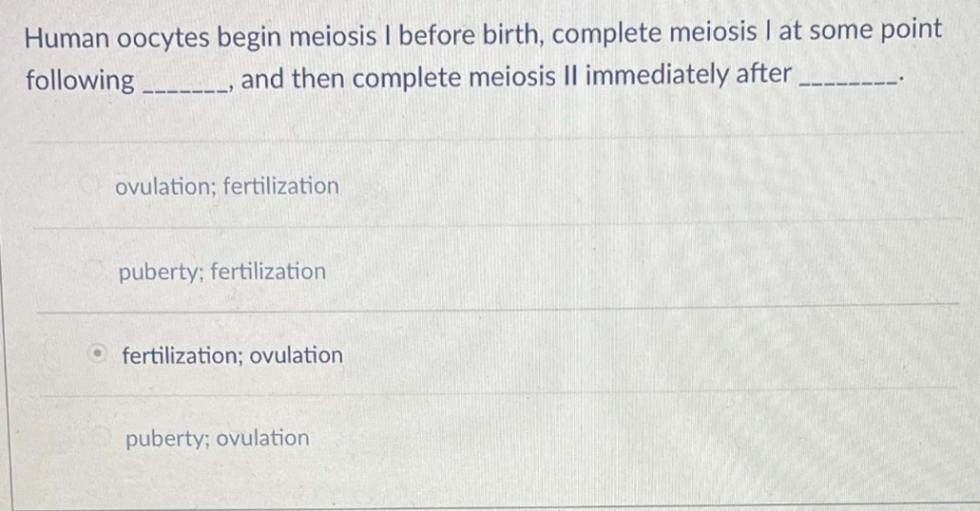This screenshot has height=511, width=980.
Task: Click the "ovulation; fertilization" answer label
Action: 227,186
